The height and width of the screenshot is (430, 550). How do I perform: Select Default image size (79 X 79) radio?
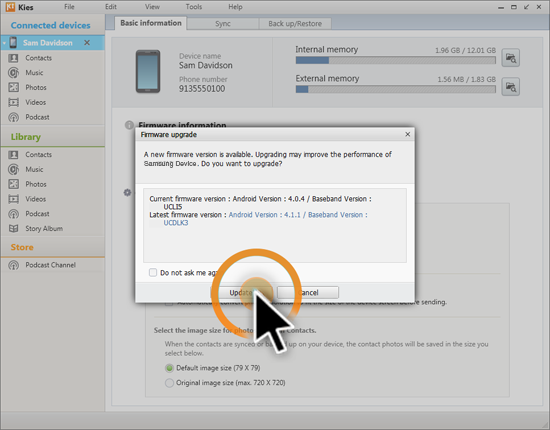pos(169,368)
